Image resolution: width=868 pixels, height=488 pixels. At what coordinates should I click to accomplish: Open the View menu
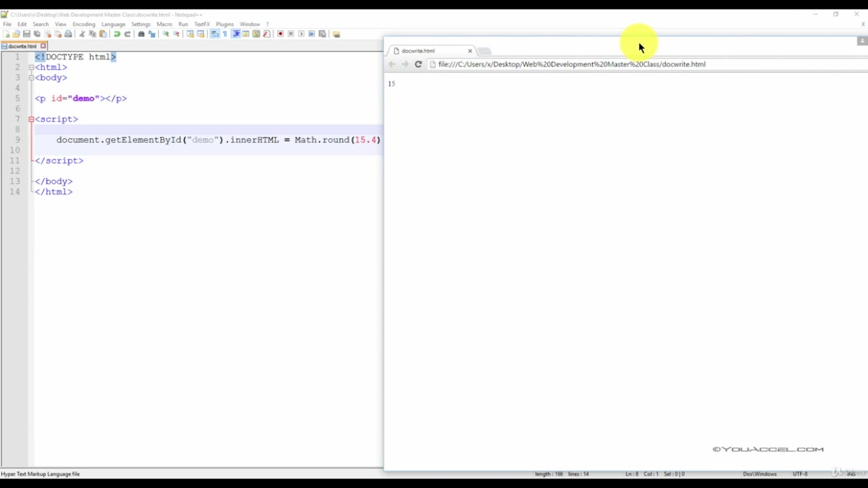[x=60, y=24]
